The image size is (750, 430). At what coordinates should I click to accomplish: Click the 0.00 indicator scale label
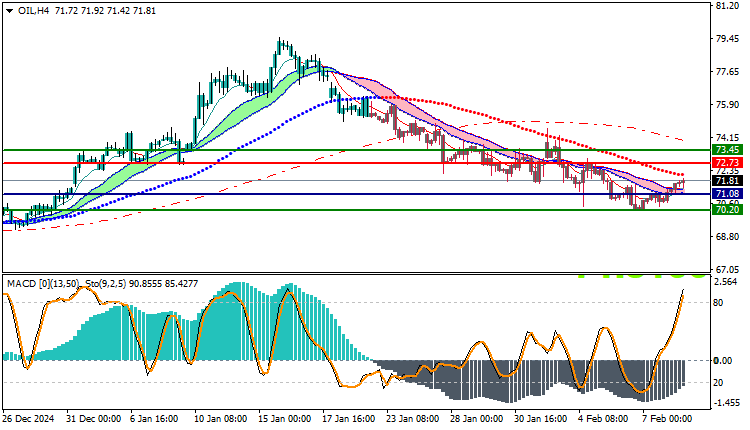coord(723,361)
